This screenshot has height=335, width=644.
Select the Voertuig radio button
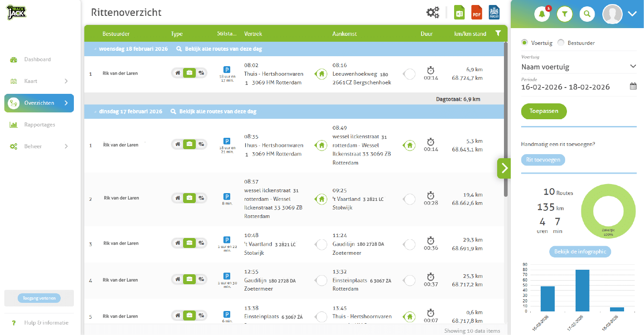pyautogui.click(x=525, y=43)
